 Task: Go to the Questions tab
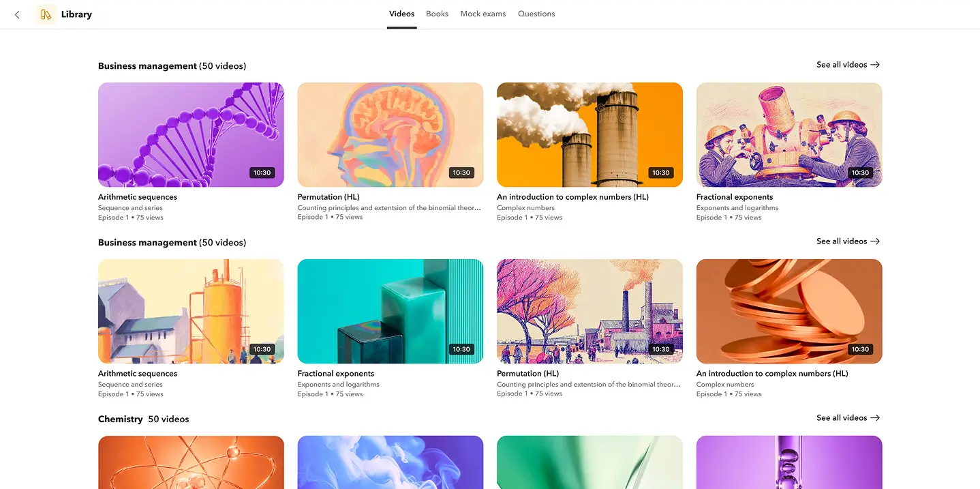[x=536, y=14]
